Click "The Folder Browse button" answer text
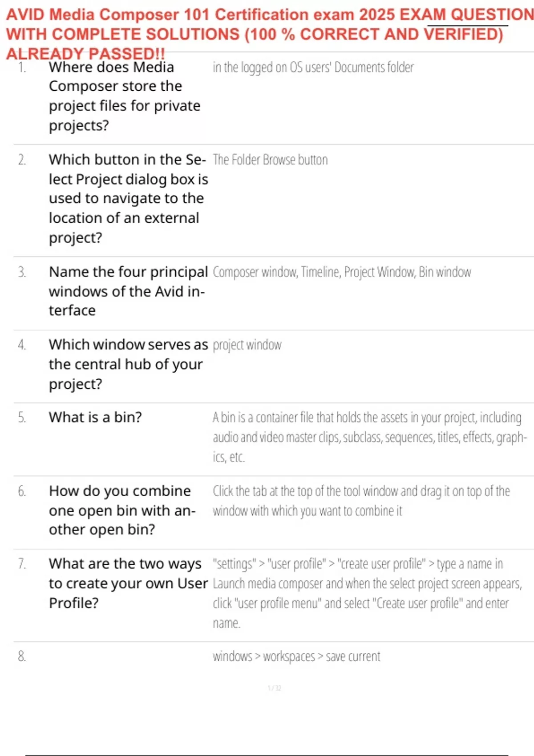This screenshot has height=756, width=534. 270,160
